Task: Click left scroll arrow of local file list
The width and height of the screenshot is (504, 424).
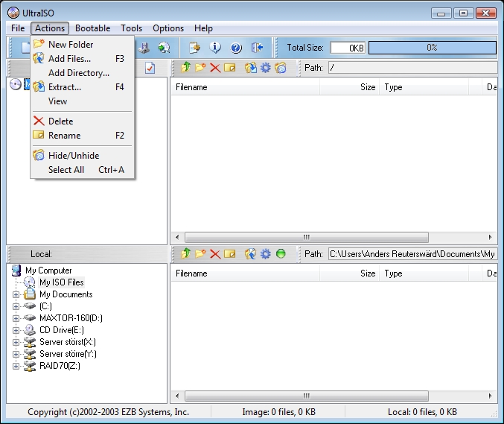Action: click(x=177, y=396)
